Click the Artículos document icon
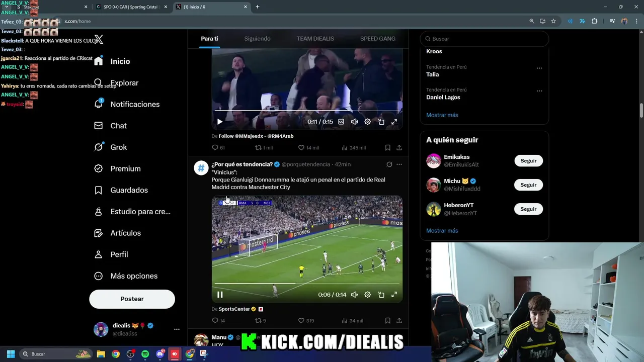644x362 pixels. (99, 233)
